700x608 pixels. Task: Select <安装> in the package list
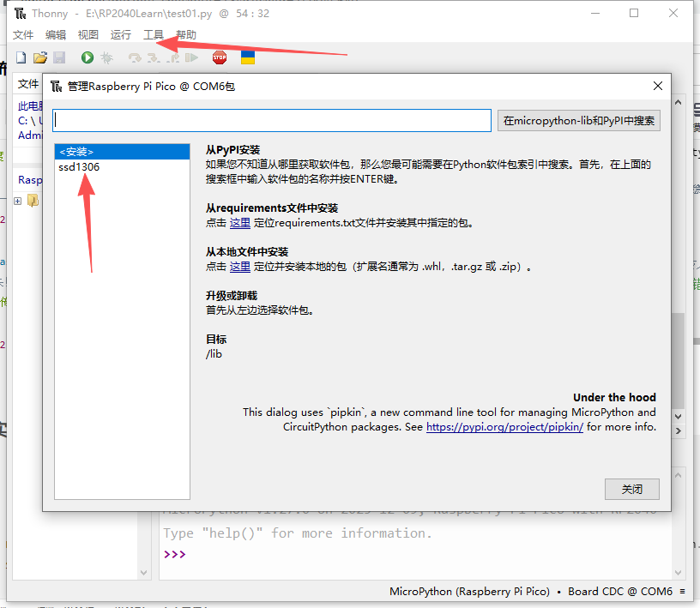(x=122, y=152)
